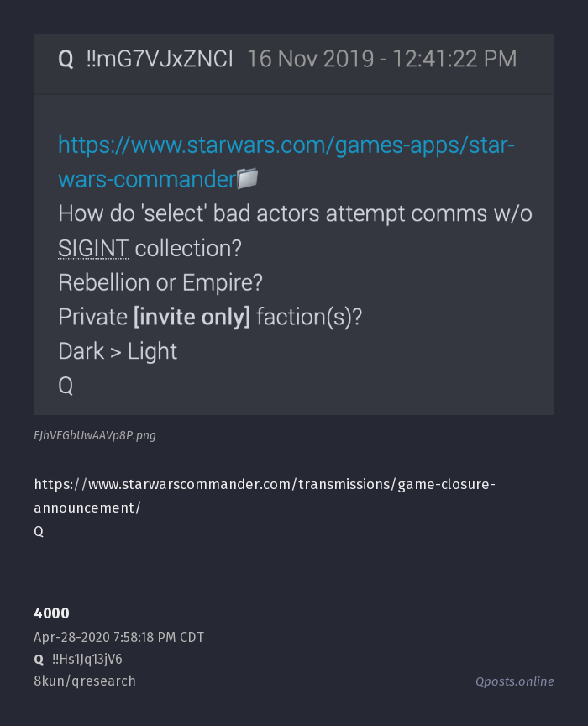The width and height of the screenshot is (588, 726).
Task: Visit the Qposts.online watermark link
Action: coord(515,681)
